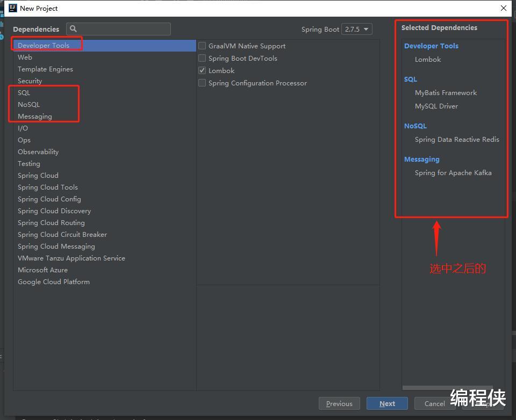The image size is (516, 420).
Task: Enable GraalVM Native Support checkbox
Action: 202,46
